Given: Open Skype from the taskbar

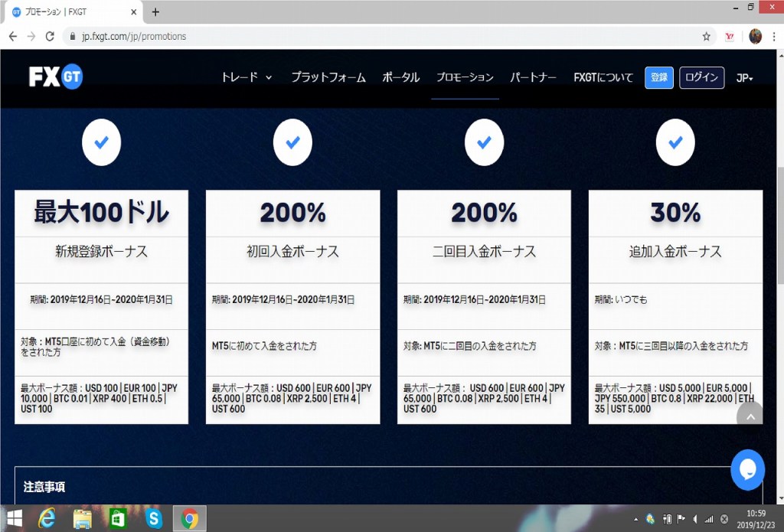Looking at the screenshot, I should coord(153,518).
